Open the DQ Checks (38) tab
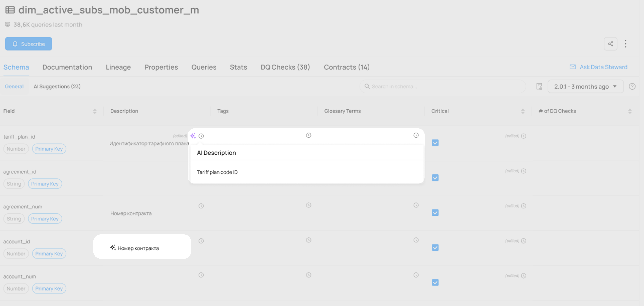 click(x=285, y=67)
